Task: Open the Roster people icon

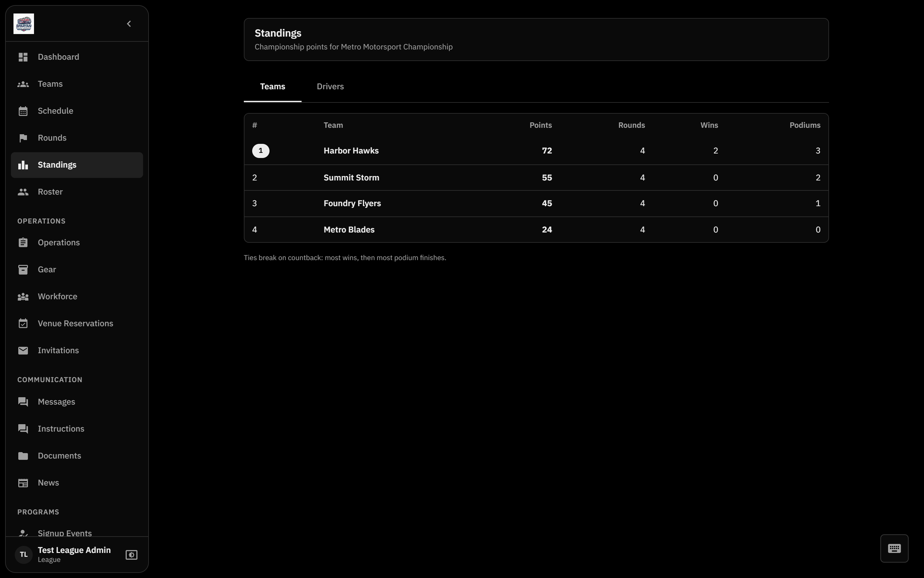Action: (23, 192)
